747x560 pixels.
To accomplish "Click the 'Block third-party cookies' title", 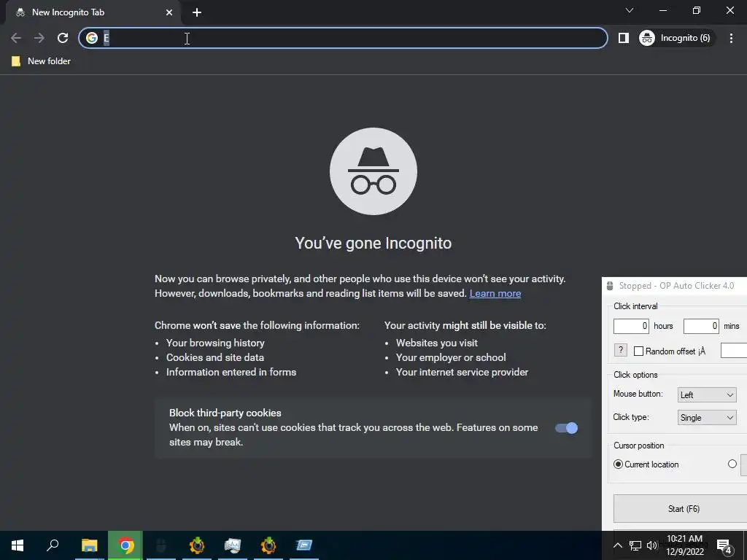I will 225,413.
